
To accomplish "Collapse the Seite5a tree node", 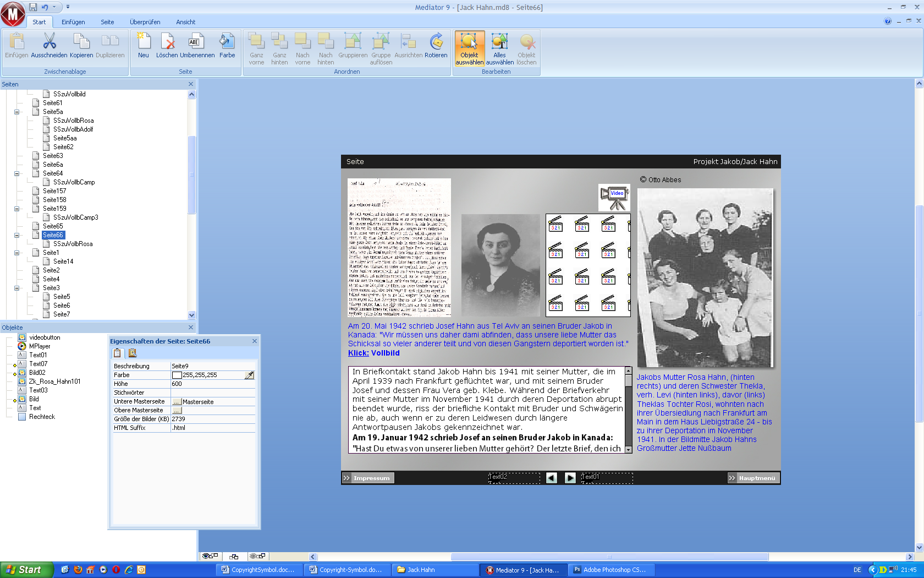I will [x=16, y=112].
